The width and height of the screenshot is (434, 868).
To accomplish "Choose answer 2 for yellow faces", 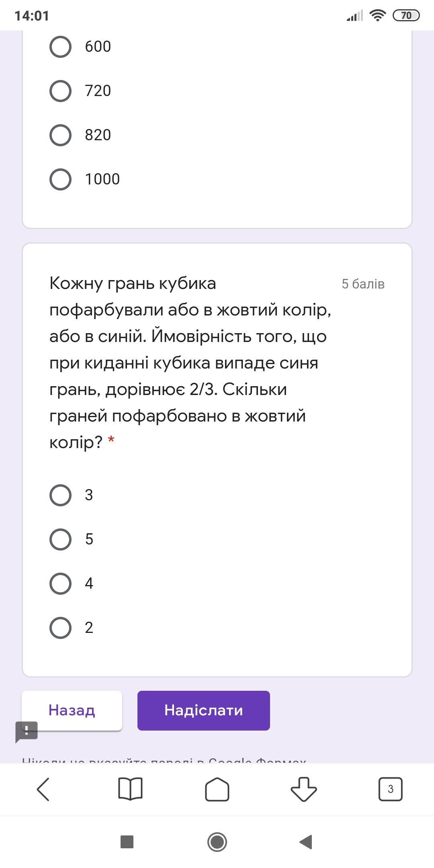I will tap(61, 628).
